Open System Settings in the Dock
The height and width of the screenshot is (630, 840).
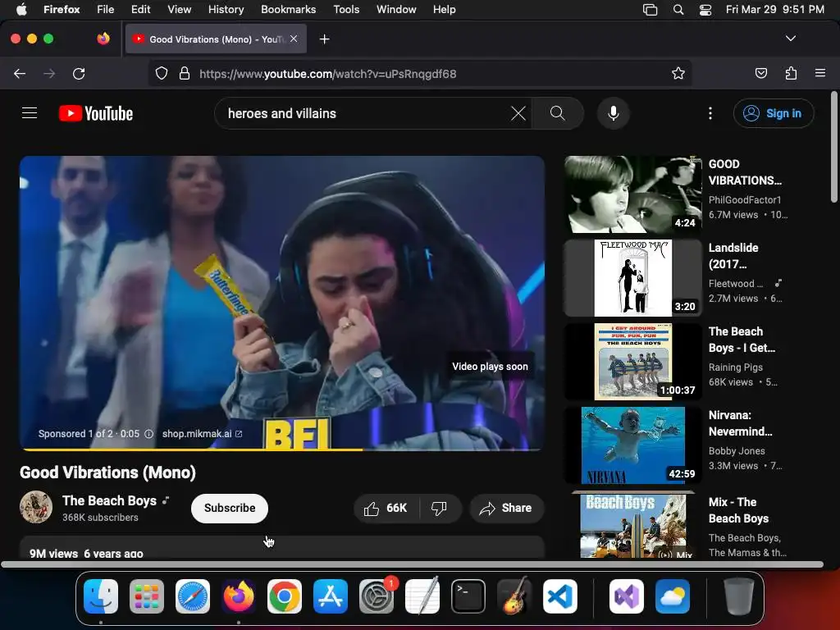(376, 596)
